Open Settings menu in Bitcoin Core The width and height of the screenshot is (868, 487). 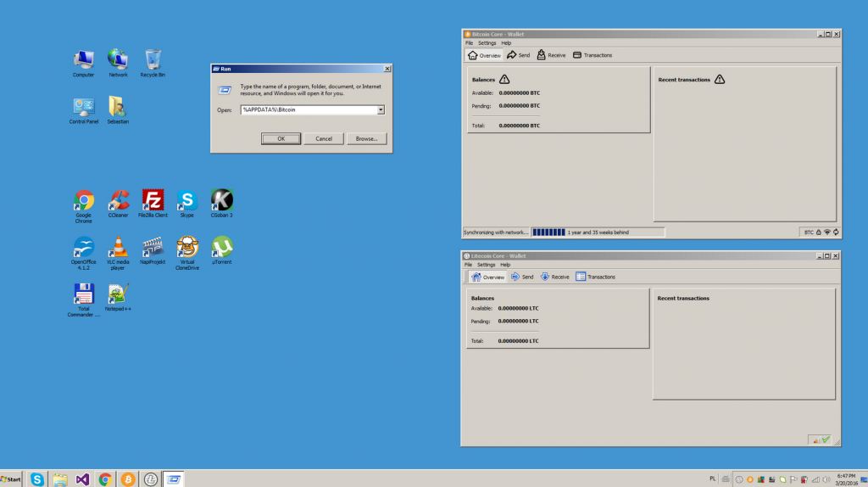pos(487,42)
